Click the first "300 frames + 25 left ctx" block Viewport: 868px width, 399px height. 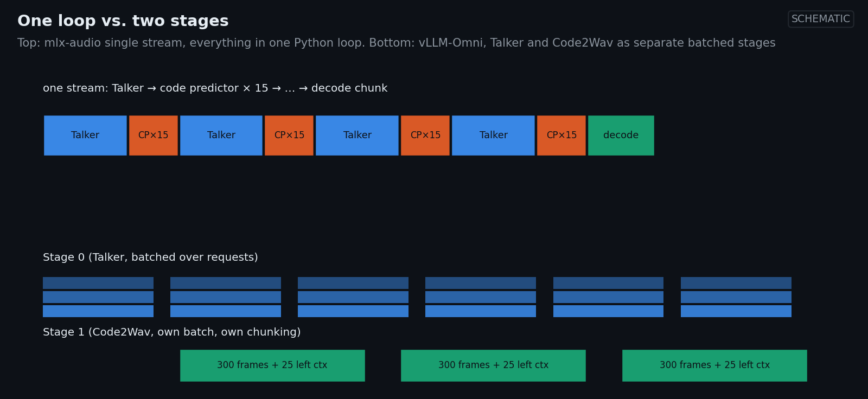272,365
